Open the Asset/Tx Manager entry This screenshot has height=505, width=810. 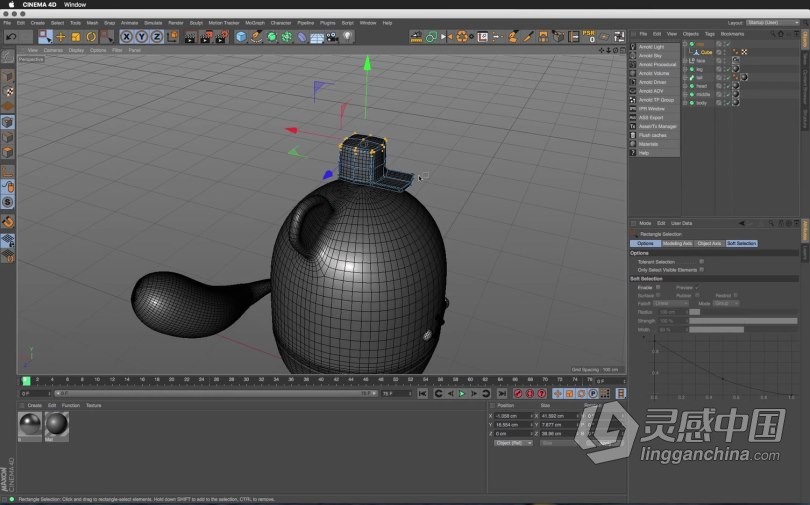click(657, 127)
